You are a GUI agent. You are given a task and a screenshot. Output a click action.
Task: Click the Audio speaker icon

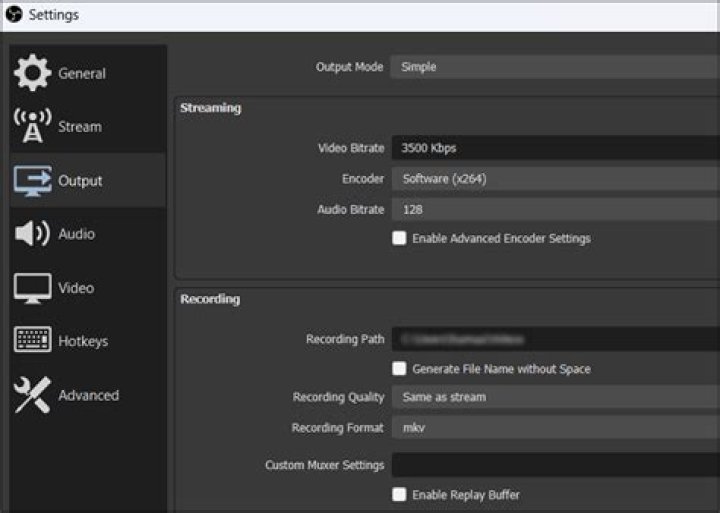(x=32, y=234)
